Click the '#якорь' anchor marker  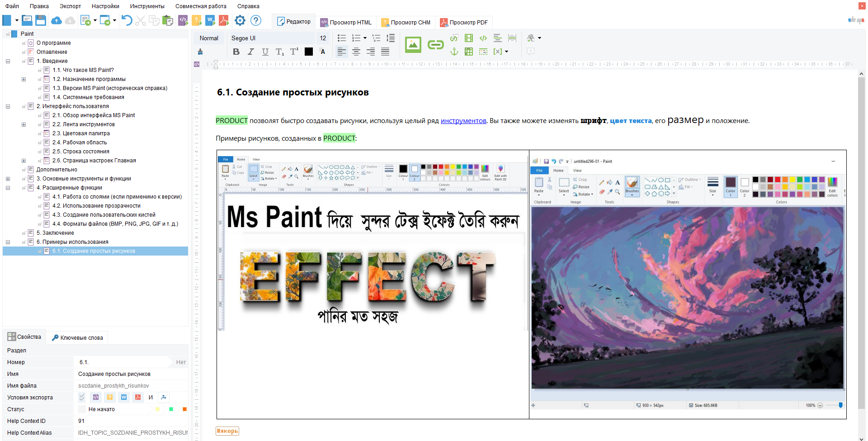tap(227, 431)
